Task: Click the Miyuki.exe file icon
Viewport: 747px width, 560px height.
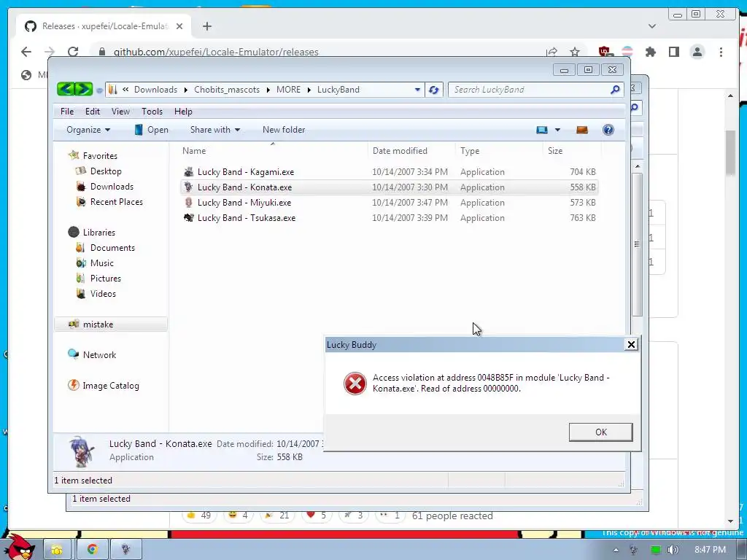Action: click(189, 203)
